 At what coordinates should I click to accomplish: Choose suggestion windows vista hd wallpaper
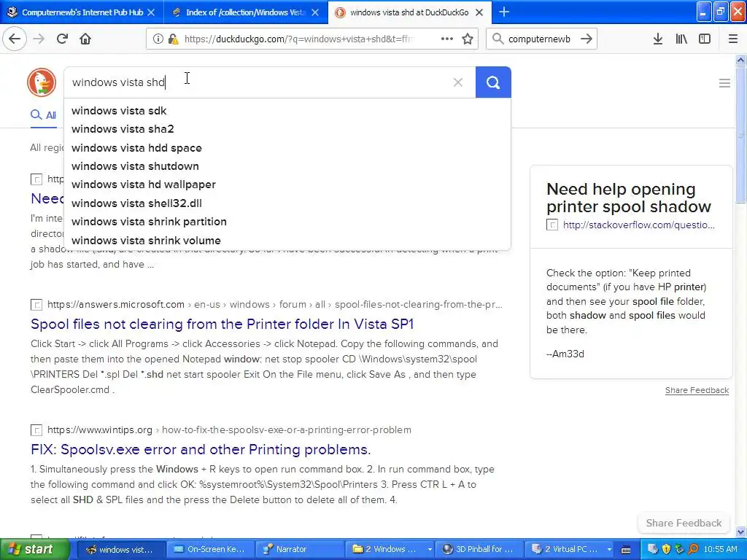(x=287, y=184)
